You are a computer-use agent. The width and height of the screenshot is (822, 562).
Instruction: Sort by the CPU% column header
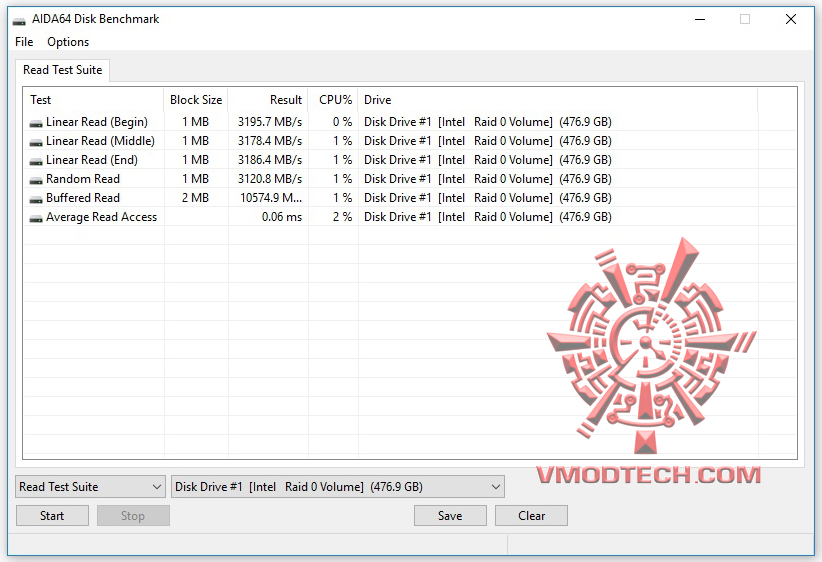[333, 100]
